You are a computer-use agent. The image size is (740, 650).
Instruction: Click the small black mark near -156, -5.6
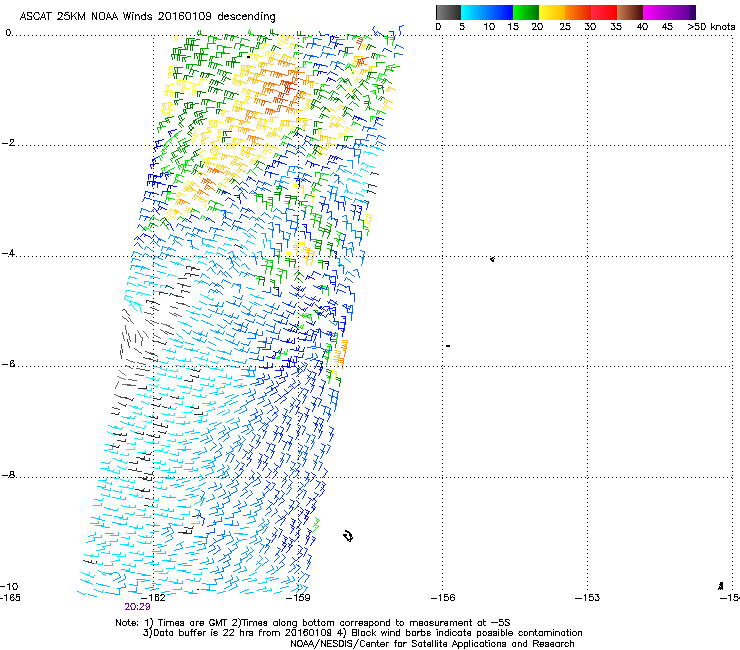pos(448,346)
